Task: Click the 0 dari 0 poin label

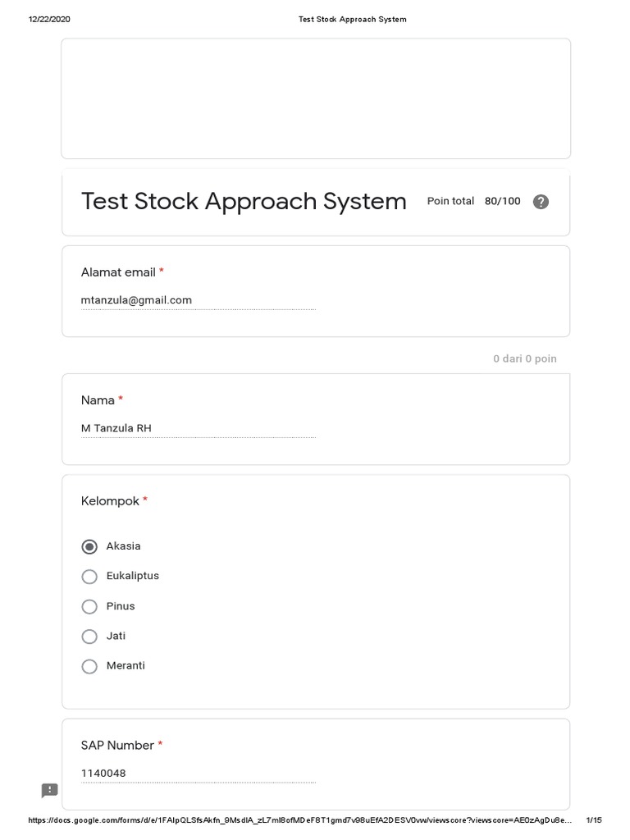Action: coord(524,358)
